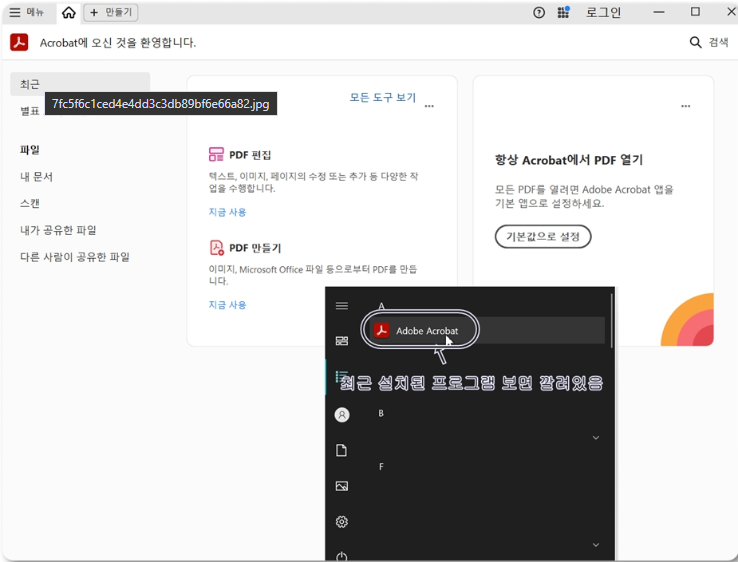738x562 pixels.
Task: Open the apps grid icon
Action: [563, 13]
